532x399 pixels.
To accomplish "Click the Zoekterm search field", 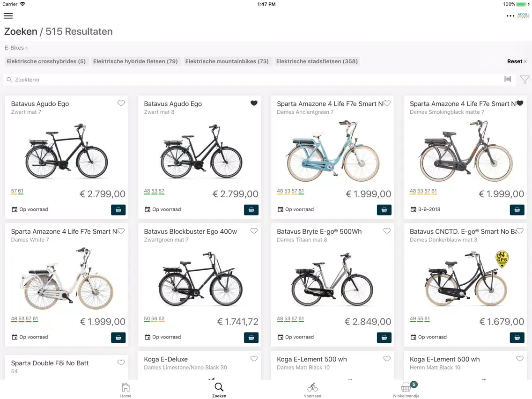I will 253,80.
